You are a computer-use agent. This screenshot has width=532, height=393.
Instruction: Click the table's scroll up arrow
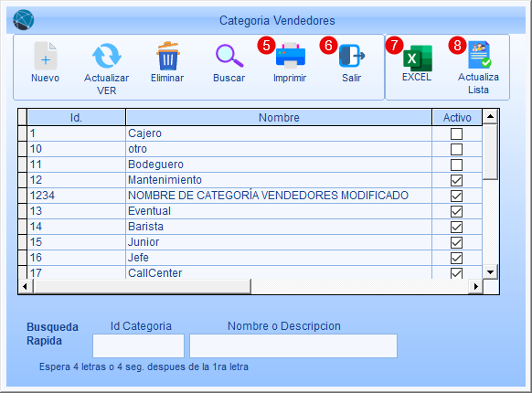coord(490,117)
